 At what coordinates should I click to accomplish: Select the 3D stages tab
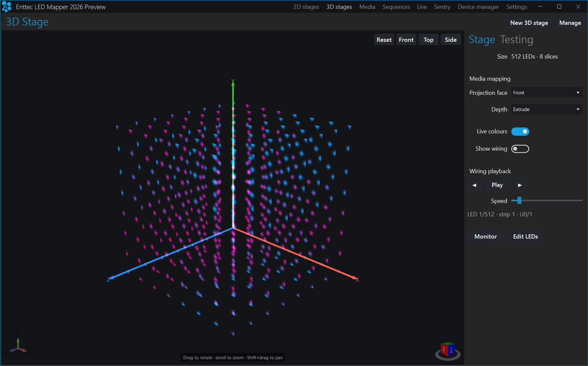(x=339, y=7)
